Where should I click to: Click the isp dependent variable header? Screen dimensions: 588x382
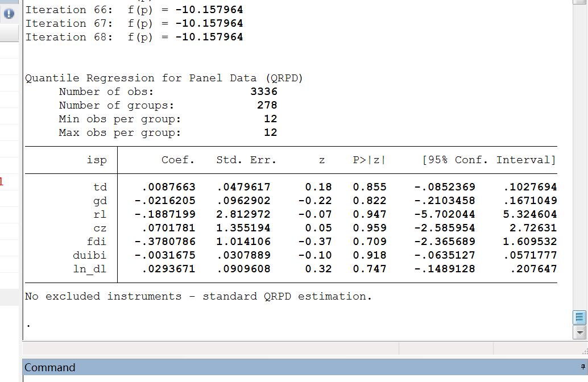(97, 160)
